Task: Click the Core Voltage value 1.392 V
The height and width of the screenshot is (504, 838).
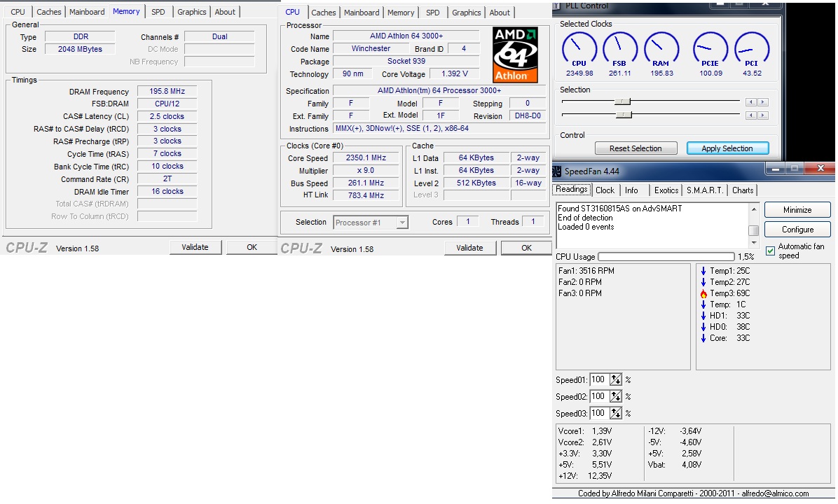Action: pyautogui.click(x=455, y=73)
